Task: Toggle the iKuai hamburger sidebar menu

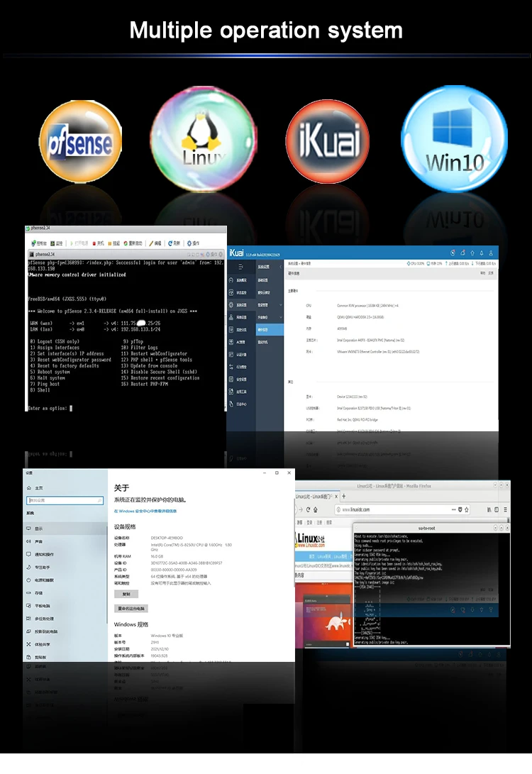Action: coord(240,267)
